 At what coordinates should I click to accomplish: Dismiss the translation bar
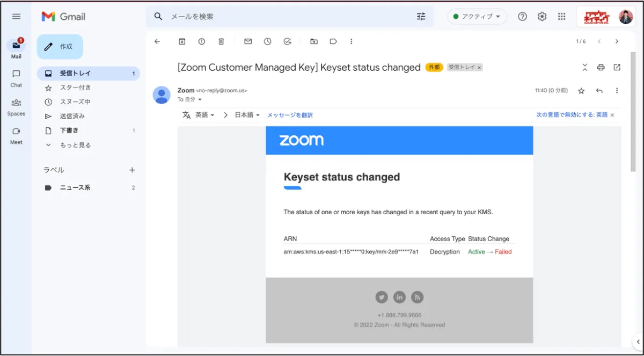(x=612, y=115)
